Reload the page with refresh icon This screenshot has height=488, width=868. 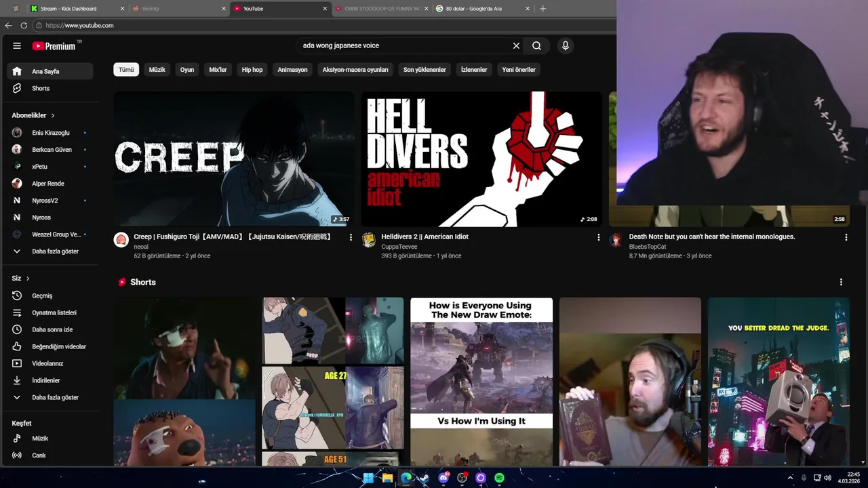[24, 25]
